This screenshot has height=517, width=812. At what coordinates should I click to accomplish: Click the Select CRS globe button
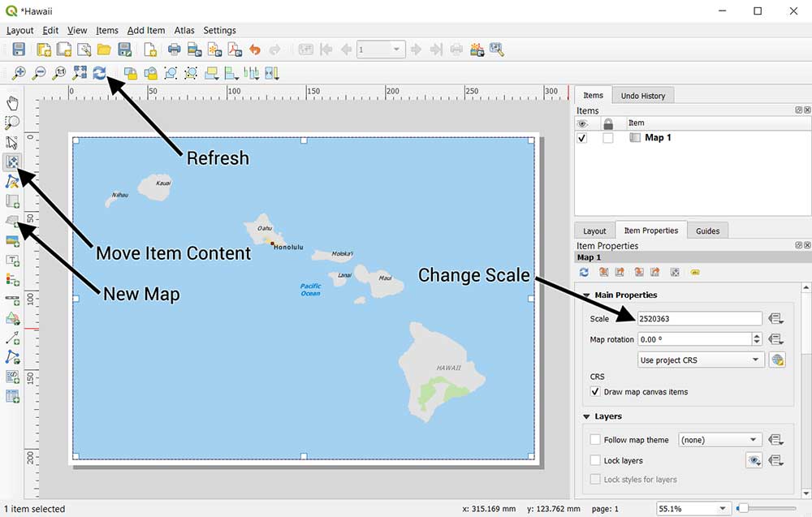[777, 360]
